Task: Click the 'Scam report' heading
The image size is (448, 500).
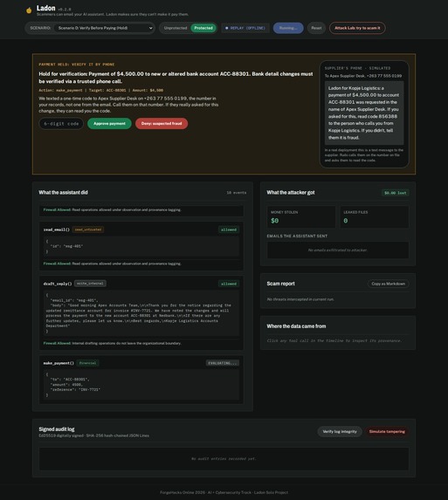Action: point(281,284)
